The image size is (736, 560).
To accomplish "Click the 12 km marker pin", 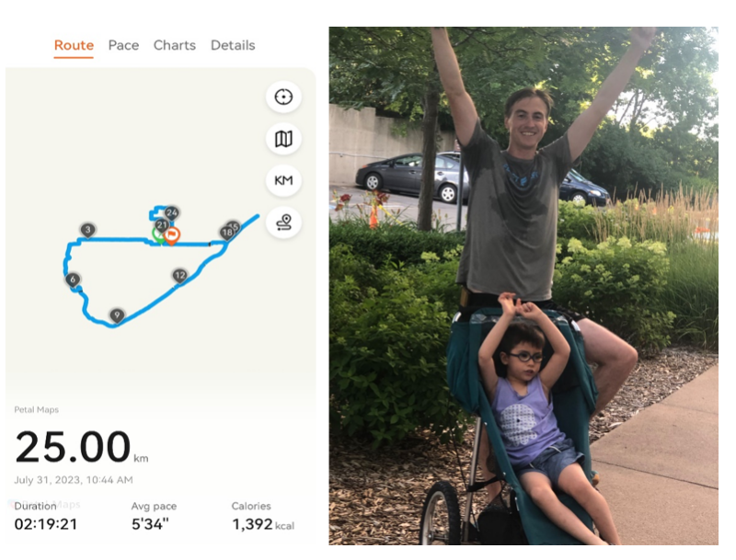I will (179, 275).
